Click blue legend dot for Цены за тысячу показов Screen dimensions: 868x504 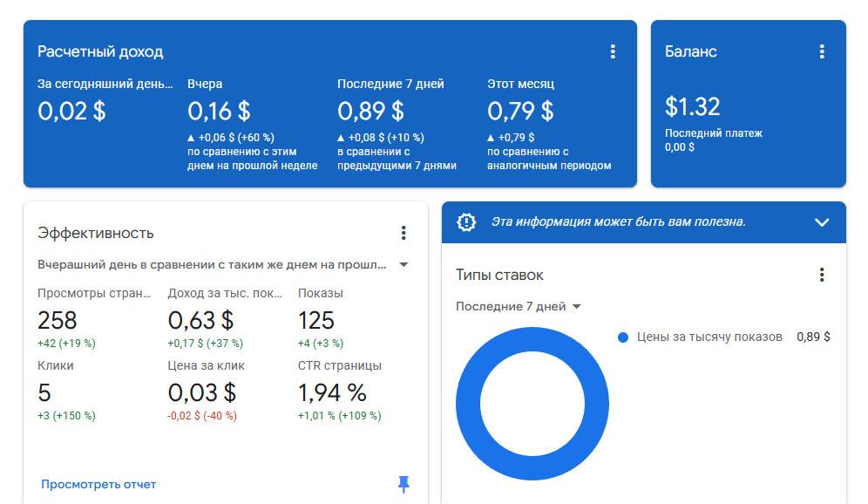tap(622, 337)
